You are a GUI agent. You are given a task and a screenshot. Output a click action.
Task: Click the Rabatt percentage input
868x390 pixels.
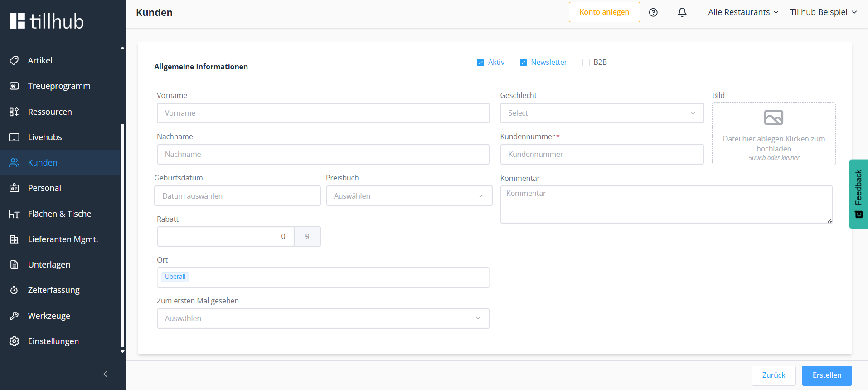pyautogui.click(x=226, y=237)
